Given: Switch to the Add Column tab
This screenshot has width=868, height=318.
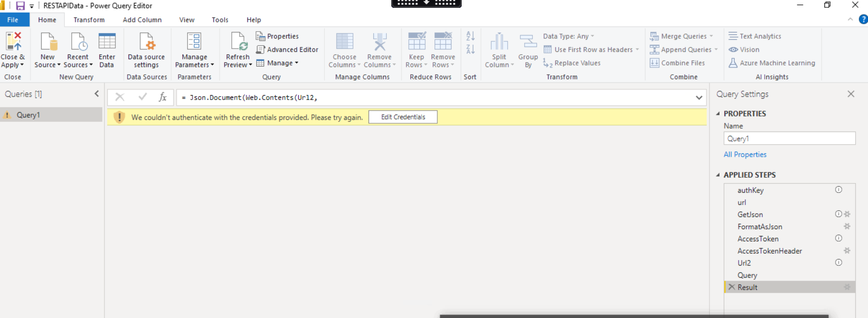Looking at the screenshot, I should pos(142,20).
